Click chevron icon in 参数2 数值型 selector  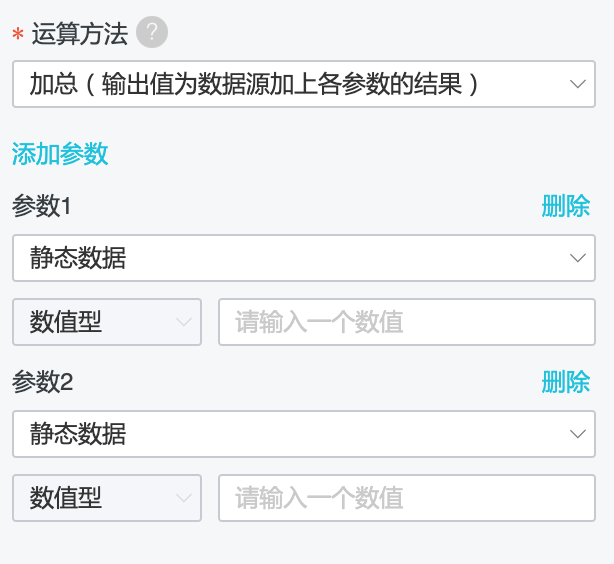point(184,498)
